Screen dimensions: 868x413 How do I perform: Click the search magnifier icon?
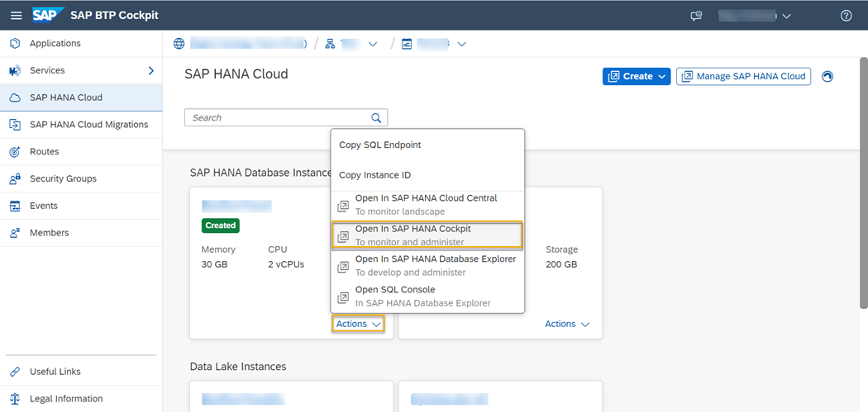click(376, 118)
